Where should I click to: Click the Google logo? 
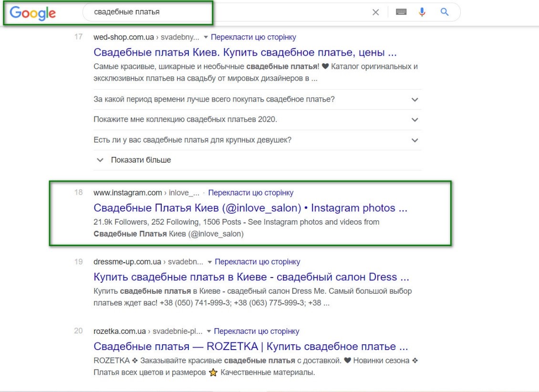coord(32,13)
